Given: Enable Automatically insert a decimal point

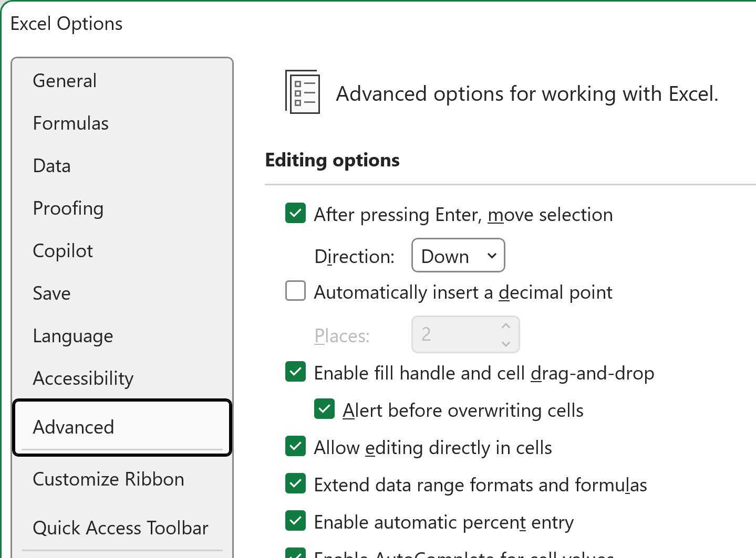Looking at the screenshot, I should tap(295, 290).
